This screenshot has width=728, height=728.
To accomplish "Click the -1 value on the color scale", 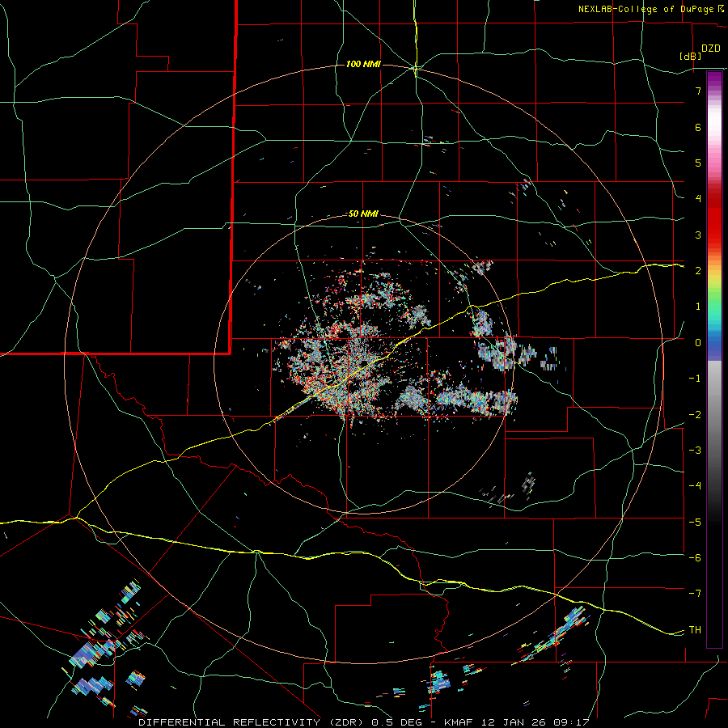I will coord(695,379).
